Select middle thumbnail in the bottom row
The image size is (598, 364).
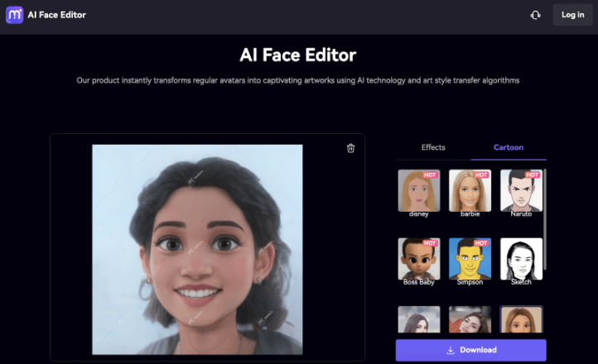(470, 322)
